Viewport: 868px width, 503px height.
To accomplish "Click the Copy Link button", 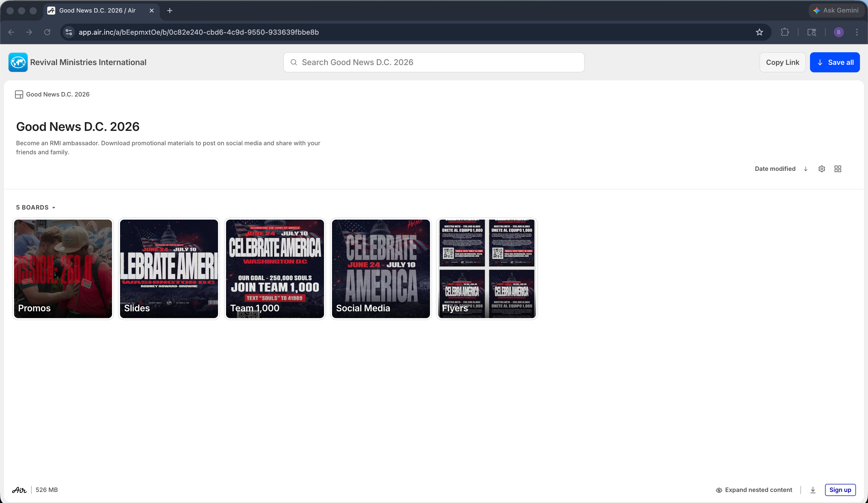I will pyautogui.click(x=782, y=62).
